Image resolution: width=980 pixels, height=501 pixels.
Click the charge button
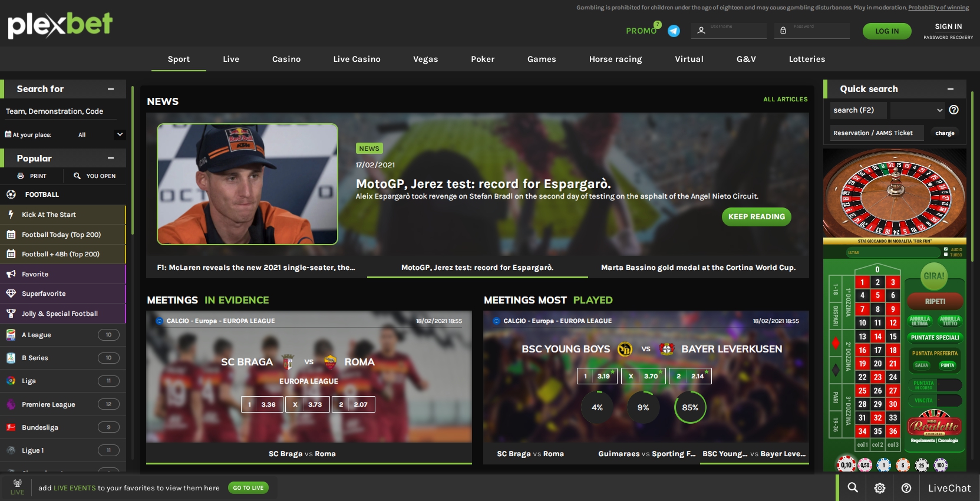[945, 133]
